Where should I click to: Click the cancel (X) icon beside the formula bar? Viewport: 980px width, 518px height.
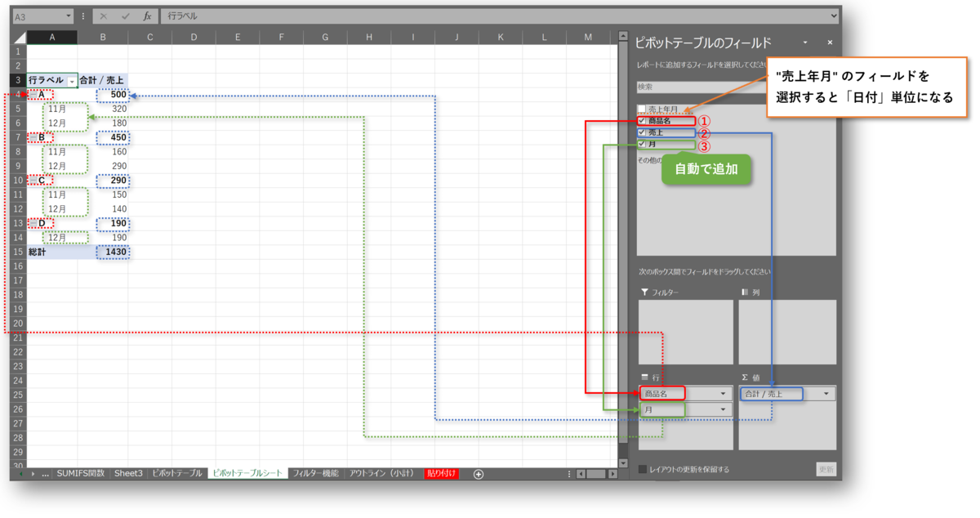104,15
